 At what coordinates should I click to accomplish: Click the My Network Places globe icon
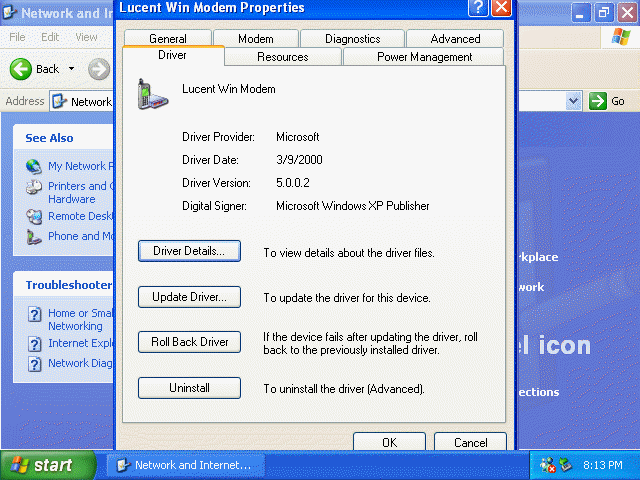(x=33, y=166)
